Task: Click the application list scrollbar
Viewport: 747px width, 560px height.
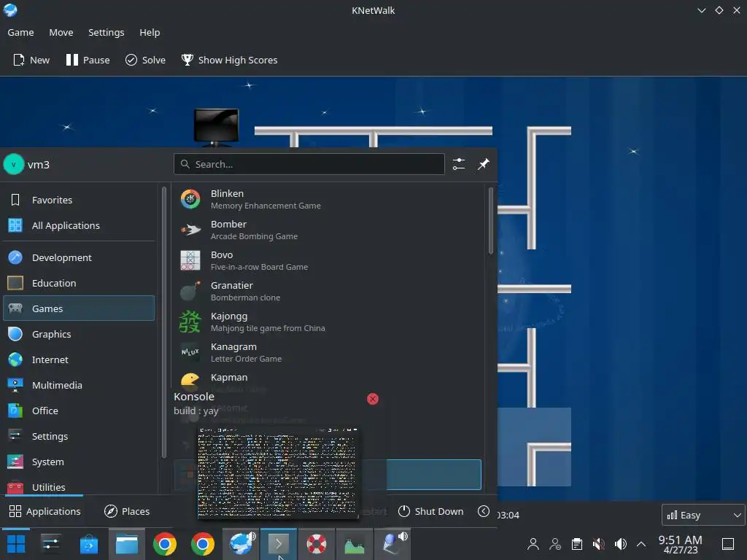Action: pos(491,220)
